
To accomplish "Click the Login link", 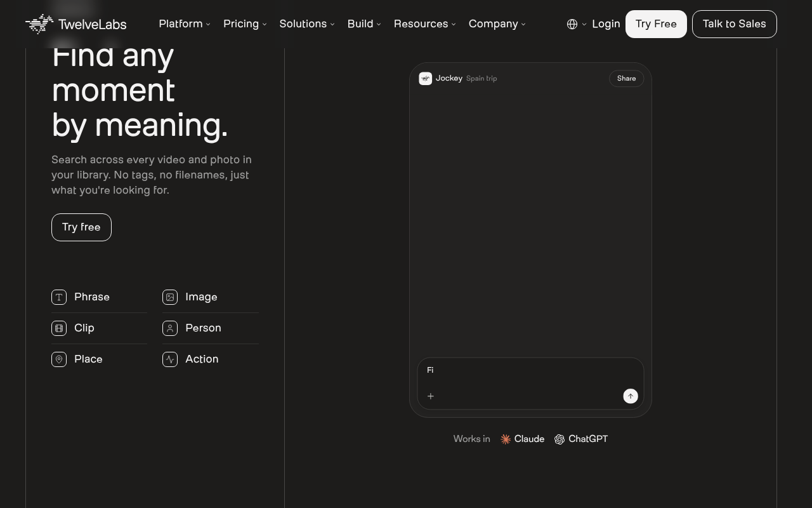I will (606, 23).
